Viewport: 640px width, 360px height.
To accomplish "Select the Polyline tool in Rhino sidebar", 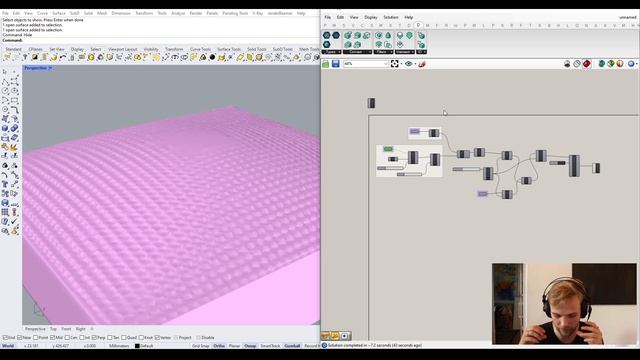I will pyautogui.click(x=5, y=81).
